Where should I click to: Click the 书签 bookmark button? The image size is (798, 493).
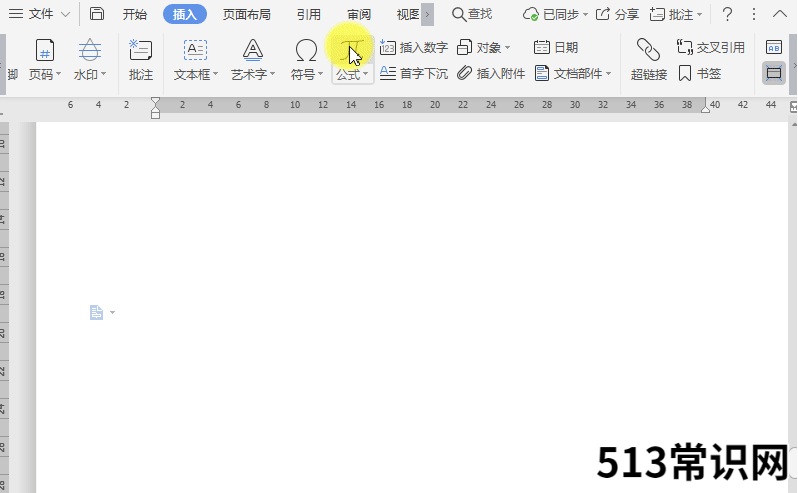coord(700,74)
